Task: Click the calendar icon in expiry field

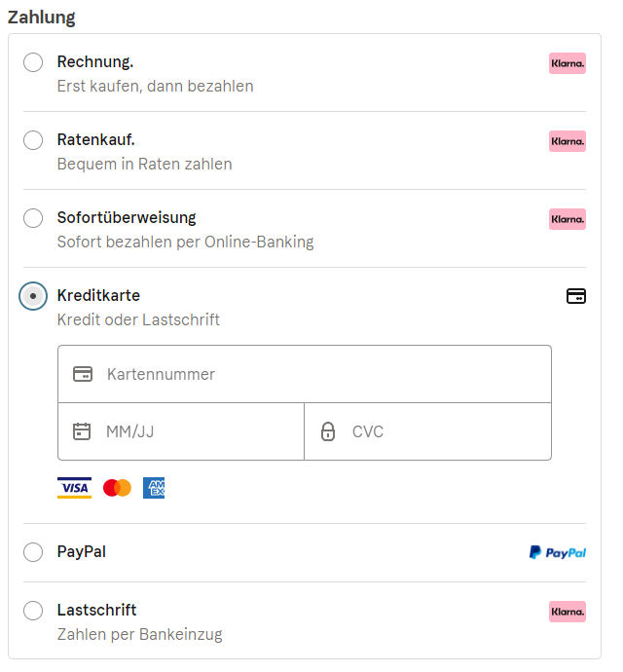Action: 82,431
